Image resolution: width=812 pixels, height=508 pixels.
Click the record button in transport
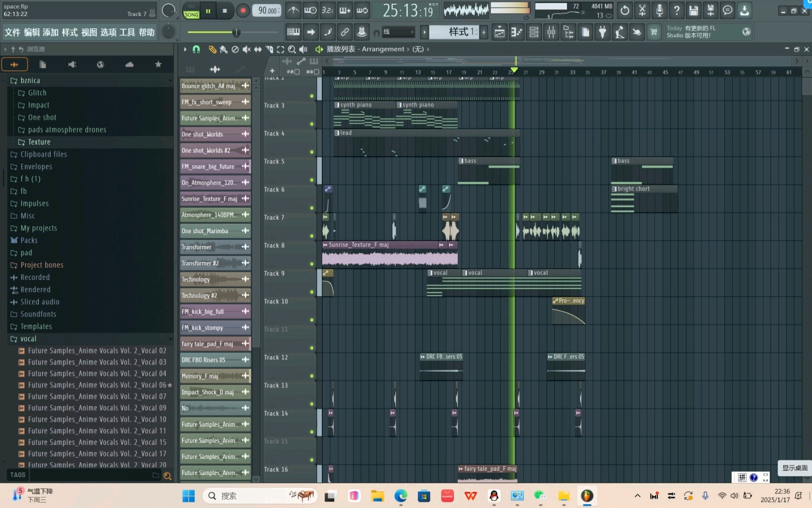243,11
